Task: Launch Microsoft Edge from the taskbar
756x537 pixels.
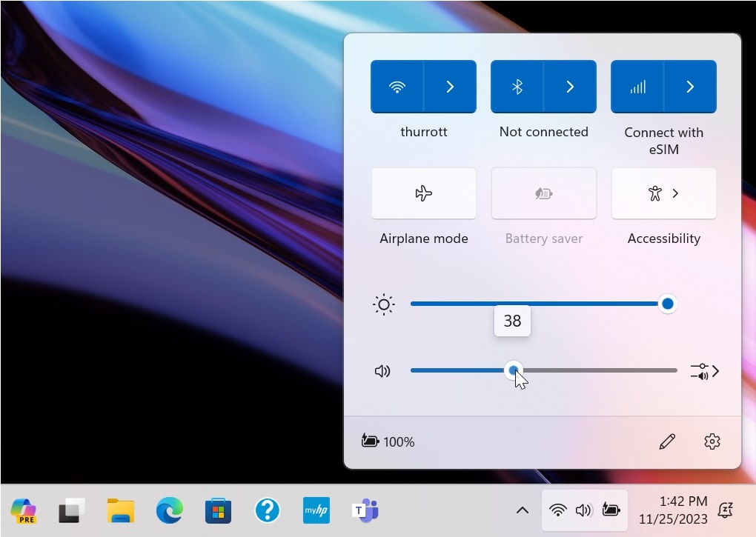Action: coord(169,510)
